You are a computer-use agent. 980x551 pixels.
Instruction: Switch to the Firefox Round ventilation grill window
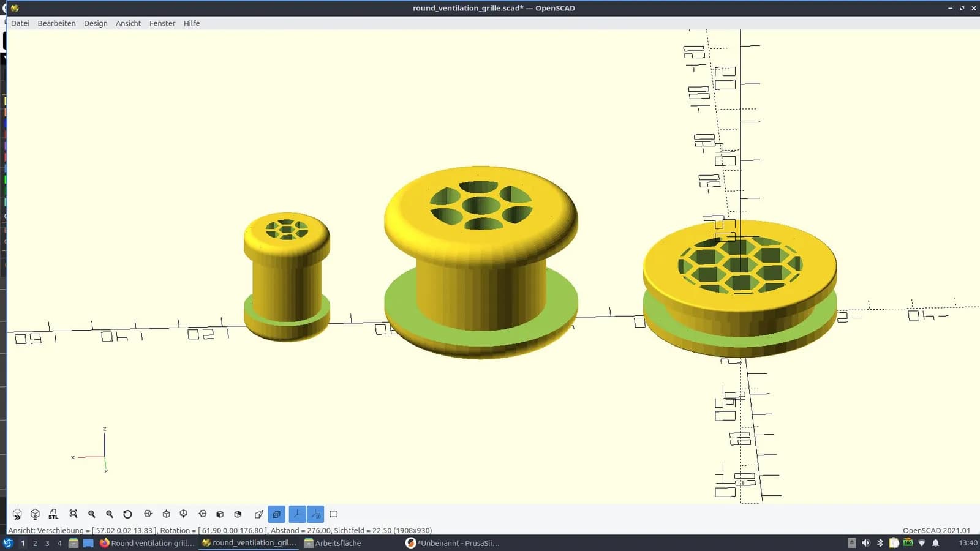147,543
